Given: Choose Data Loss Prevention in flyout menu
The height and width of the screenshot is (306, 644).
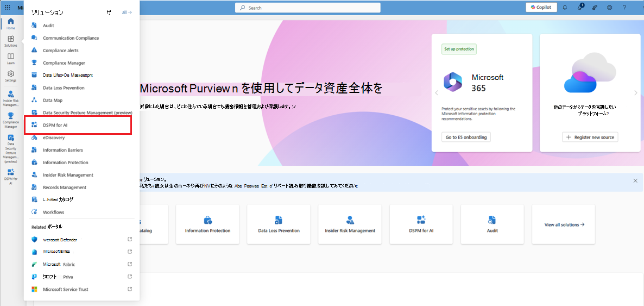Looking at the screenshot, I should (64, 88).
